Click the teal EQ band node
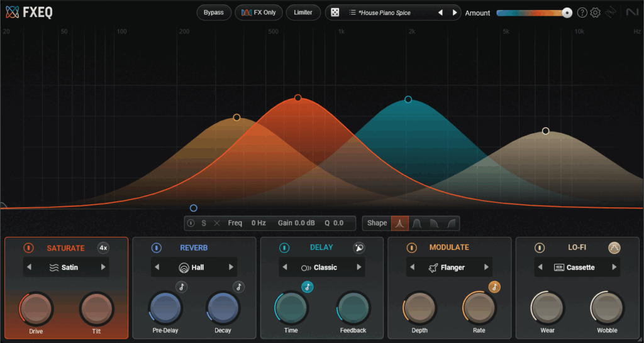Viewport: 644px width, 343px height. [x=408, y=99]
